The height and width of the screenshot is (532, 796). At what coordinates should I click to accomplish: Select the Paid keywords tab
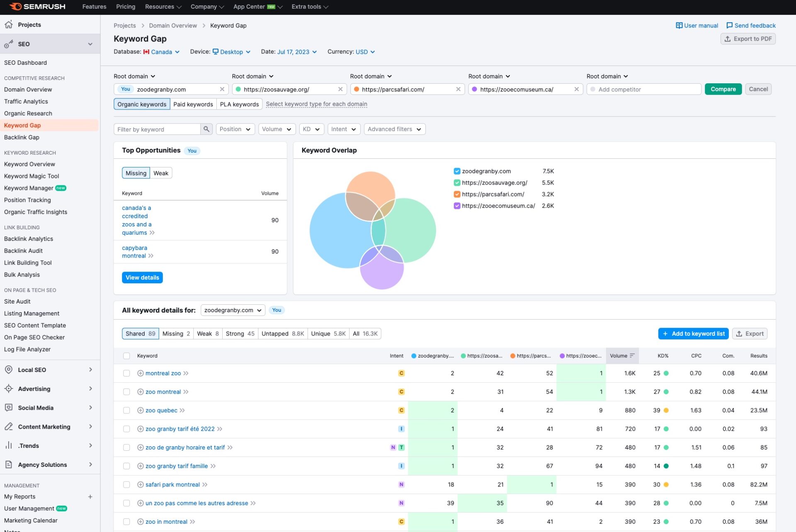point(193,104)
